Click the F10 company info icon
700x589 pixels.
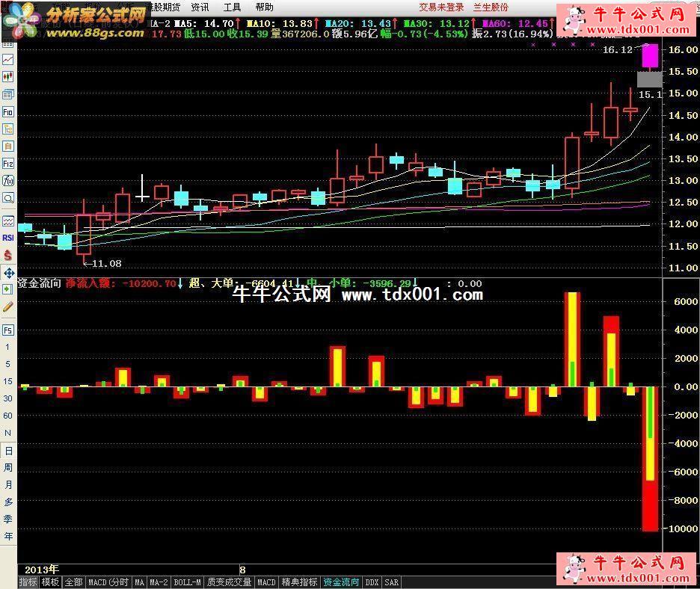[x=8, y=111]
